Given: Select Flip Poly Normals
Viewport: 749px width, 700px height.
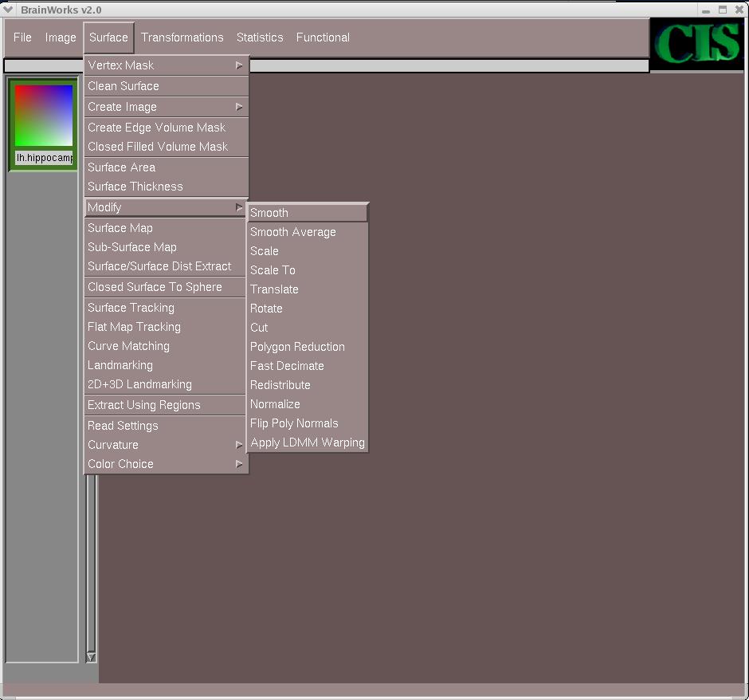Looking at the screenshot, I should (x=308, y=423).
